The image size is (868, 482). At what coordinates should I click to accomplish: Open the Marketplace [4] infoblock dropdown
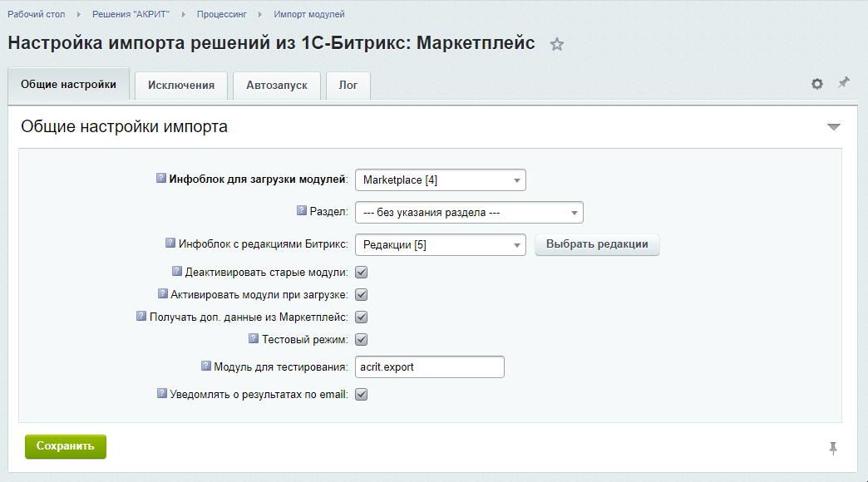pyautogui.click(x=440, y=180)
